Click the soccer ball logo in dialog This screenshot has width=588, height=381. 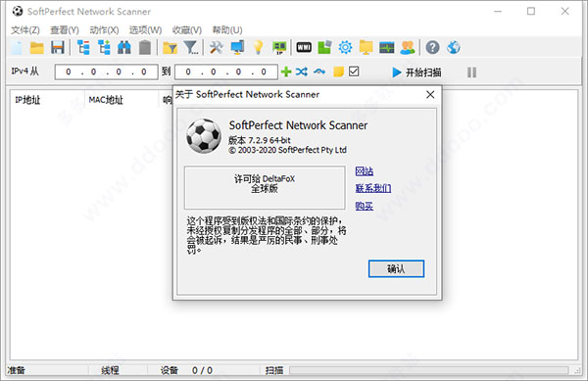coord(204,136)
